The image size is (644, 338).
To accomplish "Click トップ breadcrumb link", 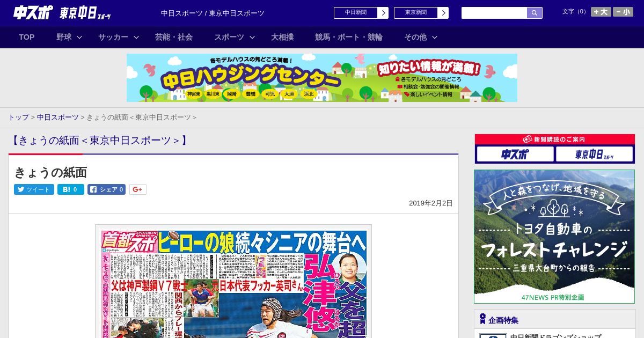I will click(x=18, y=117).
